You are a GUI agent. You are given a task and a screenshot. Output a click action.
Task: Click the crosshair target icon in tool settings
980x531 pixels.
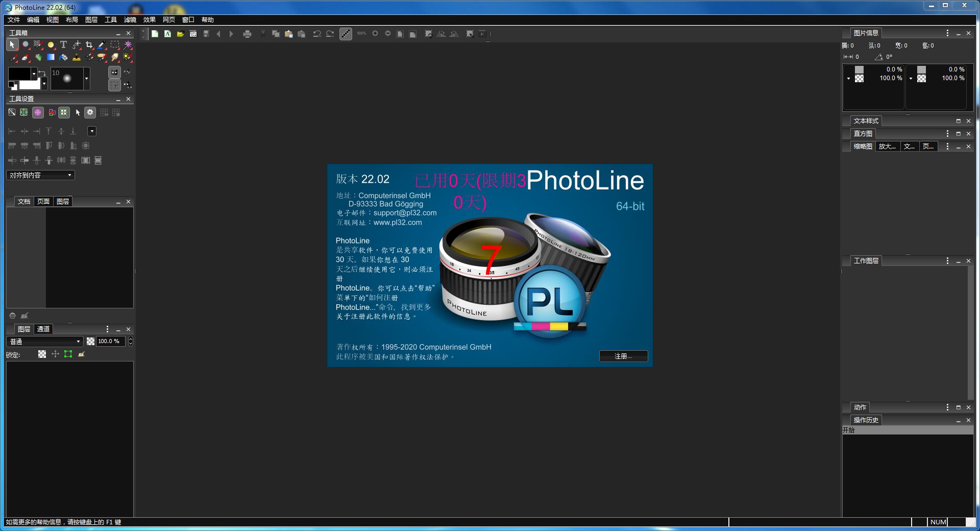[x=24, y=112]
